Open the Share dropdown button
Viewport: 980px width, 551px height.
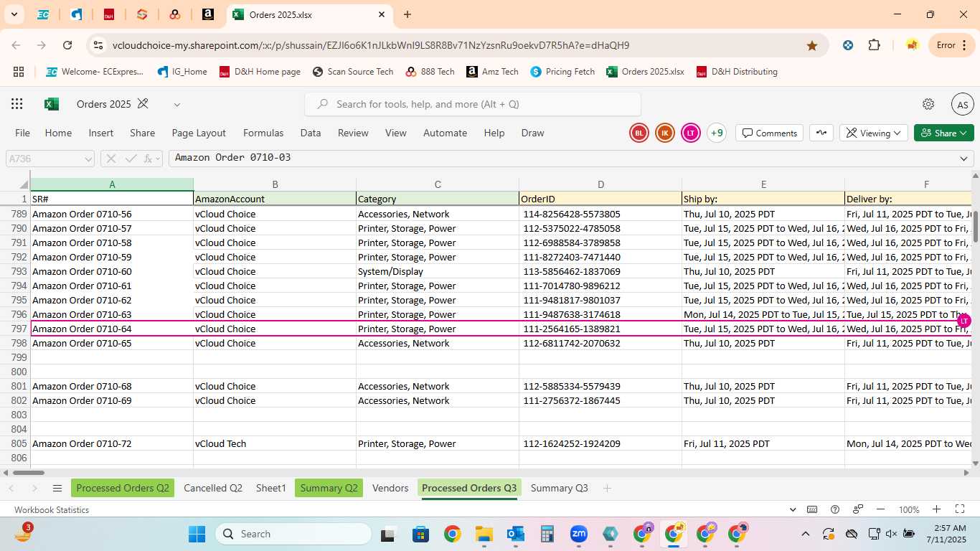click(x=944, y=133)
